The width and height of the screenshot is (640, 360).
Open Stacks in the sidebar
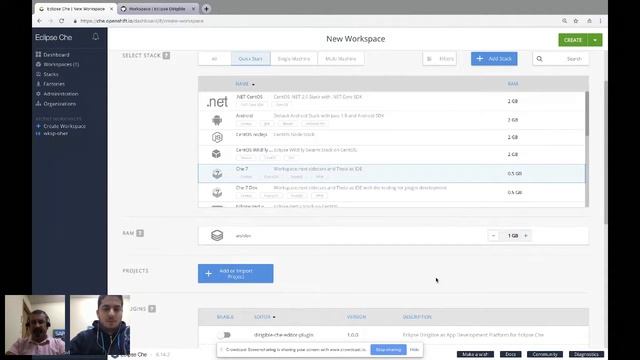tap(51, 74)
